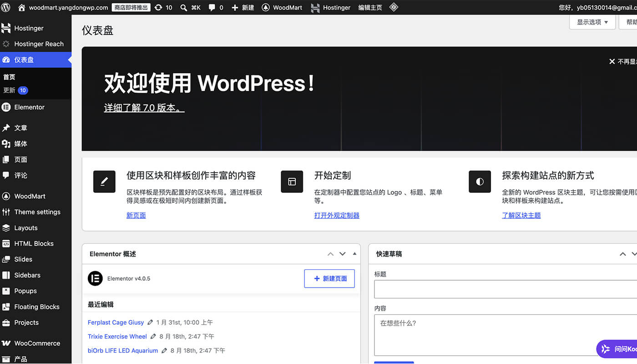Image resolution: width=637 pixels, height=364 pixels.
Task: Open Sidebars menu item
Action: point(35,275)
